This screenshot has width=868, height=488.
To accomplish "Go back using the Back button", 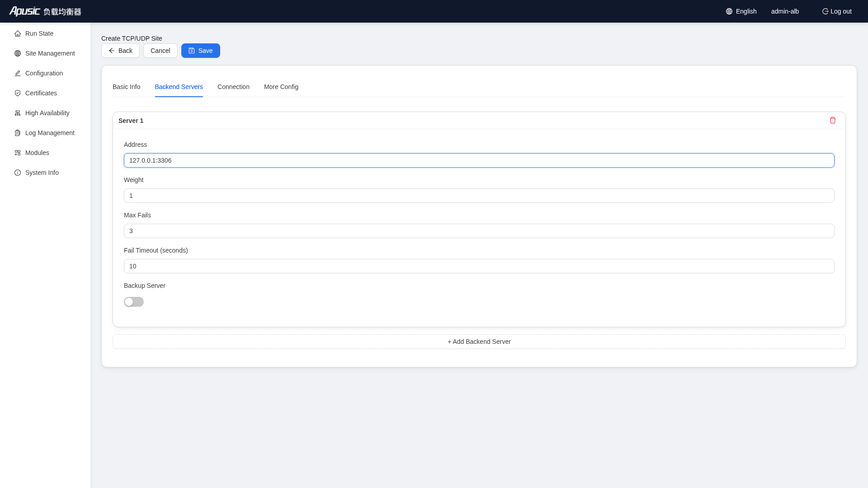I will click(x=120, y=51).
